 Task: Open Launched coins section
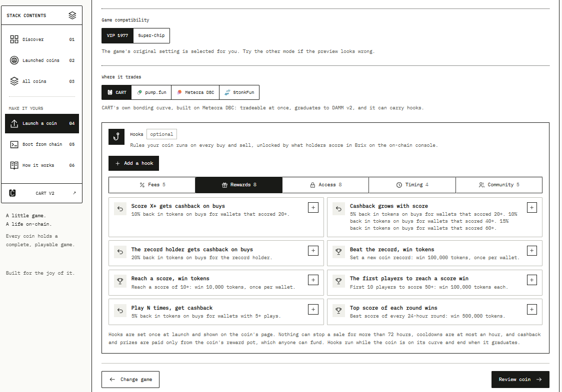(x=42, y=60)
